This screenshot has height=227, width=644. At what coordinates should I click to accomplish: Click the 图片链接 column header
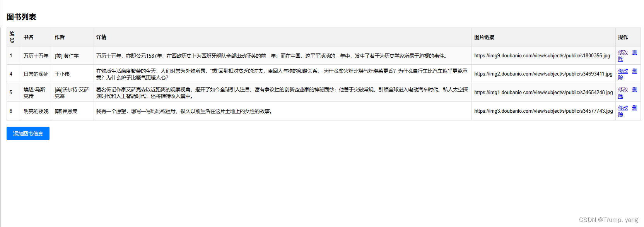click(543, 37)
